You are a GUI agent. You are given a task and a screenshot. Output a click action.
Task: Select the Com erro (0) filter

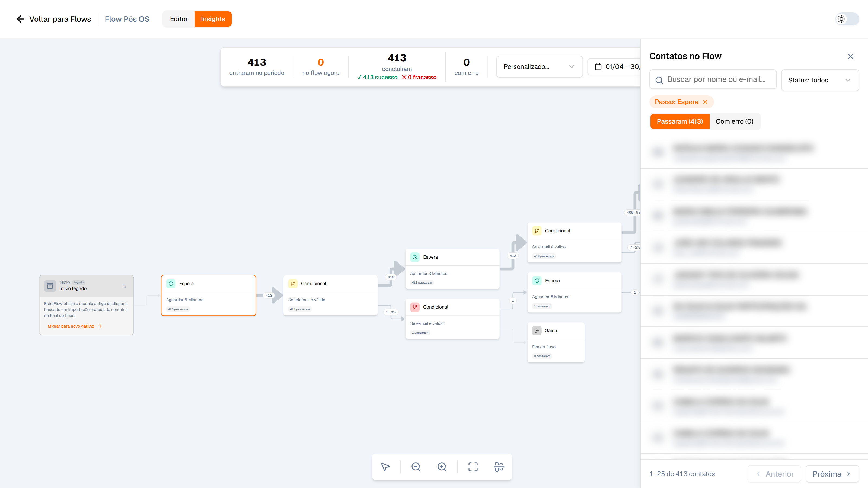tap(735, 121)
